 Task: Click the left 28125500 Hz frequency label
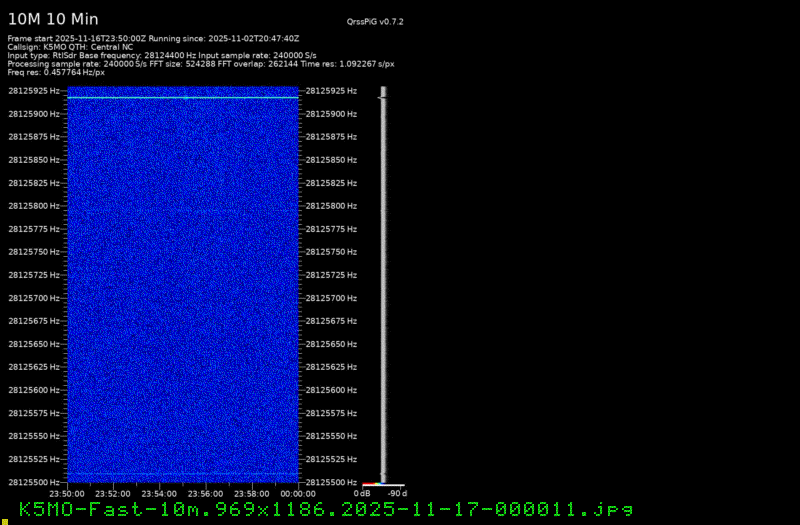pyautogui.click(x=33, y=482)
